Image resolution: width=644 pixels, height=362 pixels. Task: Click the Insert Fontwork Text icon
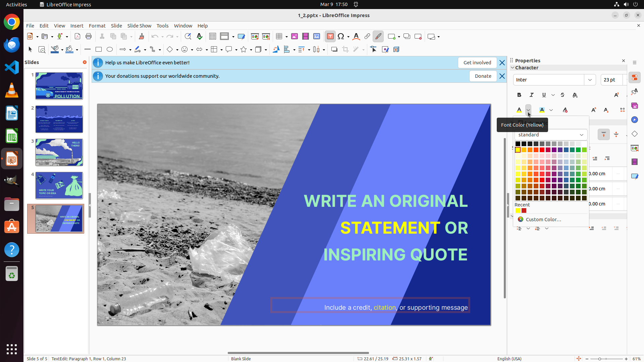coord(356,37)
